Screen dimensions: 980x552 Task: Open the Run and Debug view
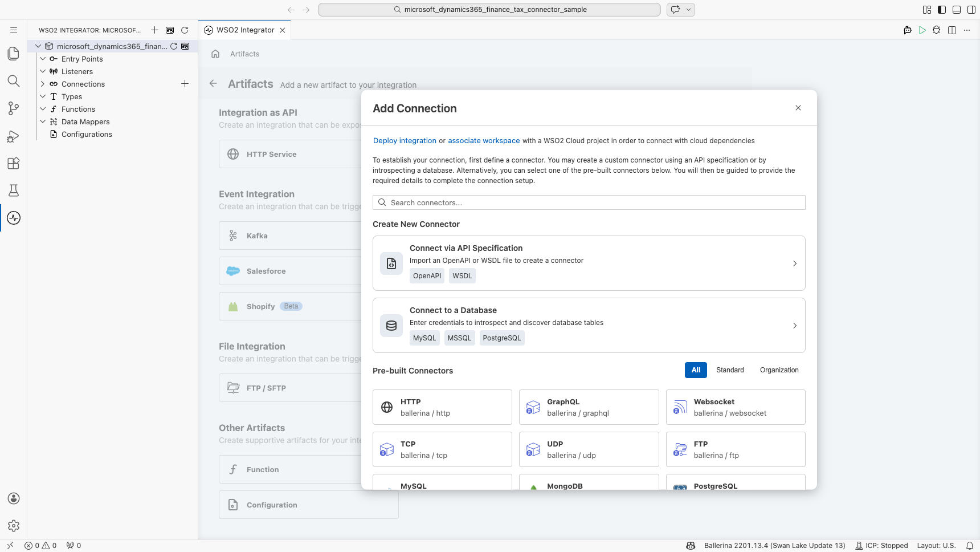point(14,136)
